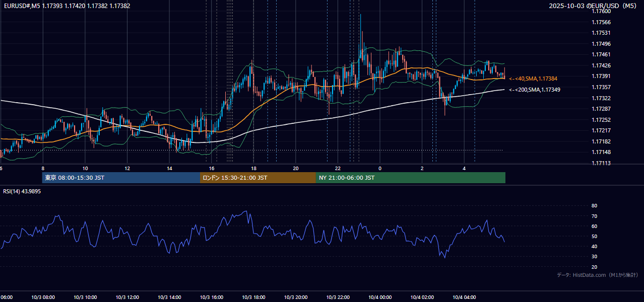Click hour label 12 above the session bar
This screenshot has width=644, height=302.
(127, 168)
